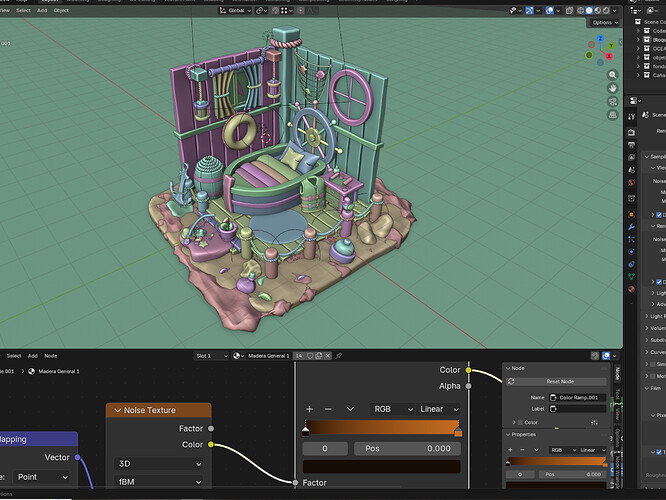Open the View Layer properties icon
The image size is (666, 500).
coord(632,158)
